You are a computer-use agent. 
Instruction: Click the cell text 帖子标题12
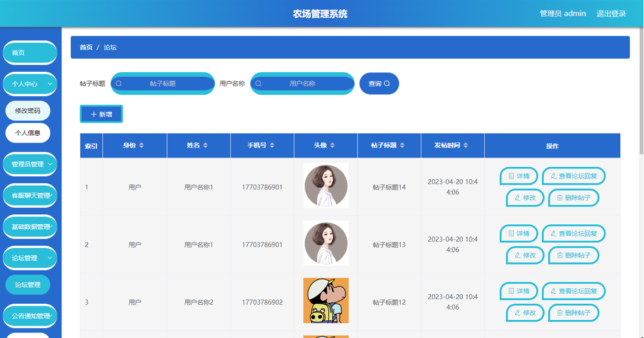[389, 302]
